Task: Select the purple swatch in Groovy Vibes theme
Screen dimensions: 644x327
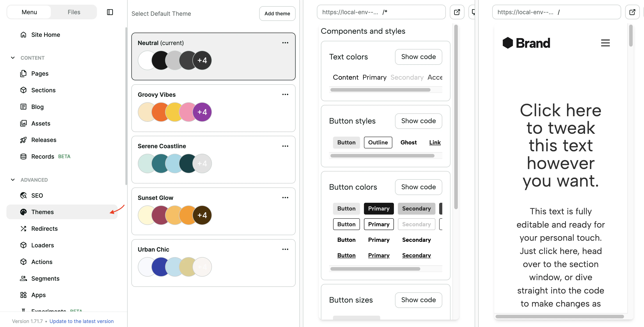Action: tap(202, 112)
